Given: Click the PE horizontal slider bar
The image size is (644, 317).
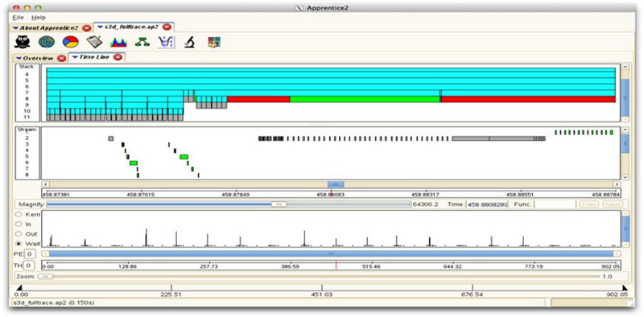Looking at the screenshot, I should tap(331, 253).
